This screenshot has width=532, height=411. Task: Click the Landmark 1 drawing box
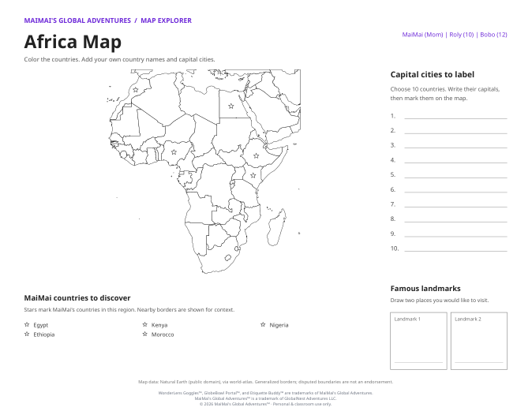pos(418,341)
